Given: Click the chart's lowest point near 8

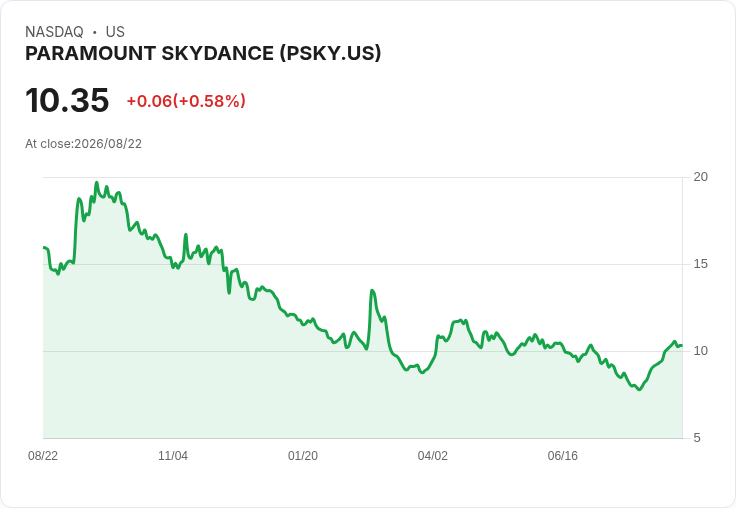Looking at the screenshot, I should coord(639,389).
